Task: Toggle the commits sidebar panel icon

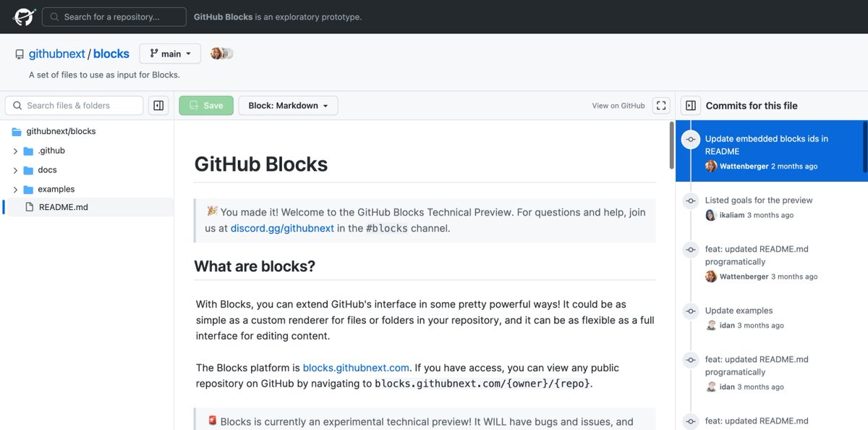Action: tap(690, 106)
